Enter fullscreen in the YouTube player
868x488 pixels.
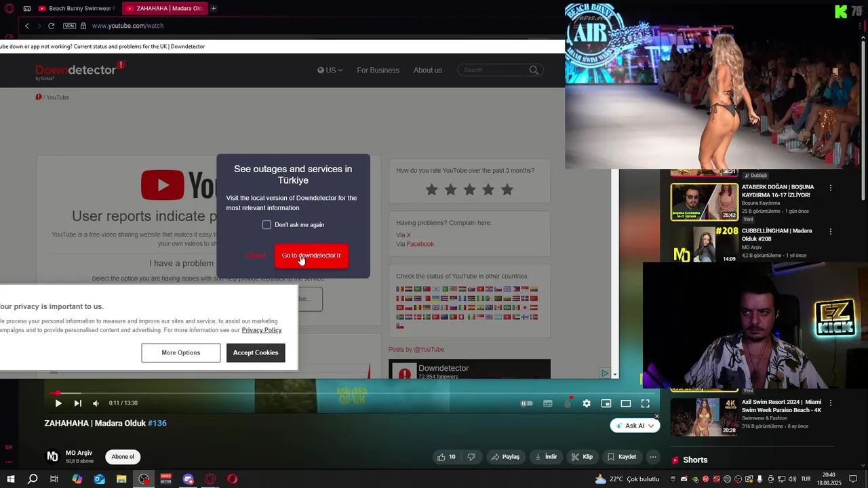tap(646, 403)
